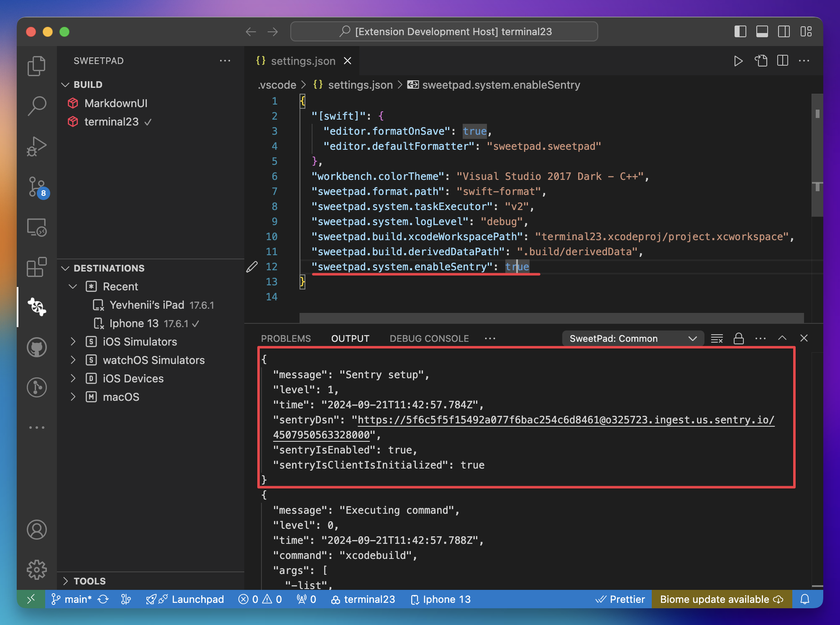Expand the TOOLS section
The image size is (840, 625).
(x=65, y=581)
